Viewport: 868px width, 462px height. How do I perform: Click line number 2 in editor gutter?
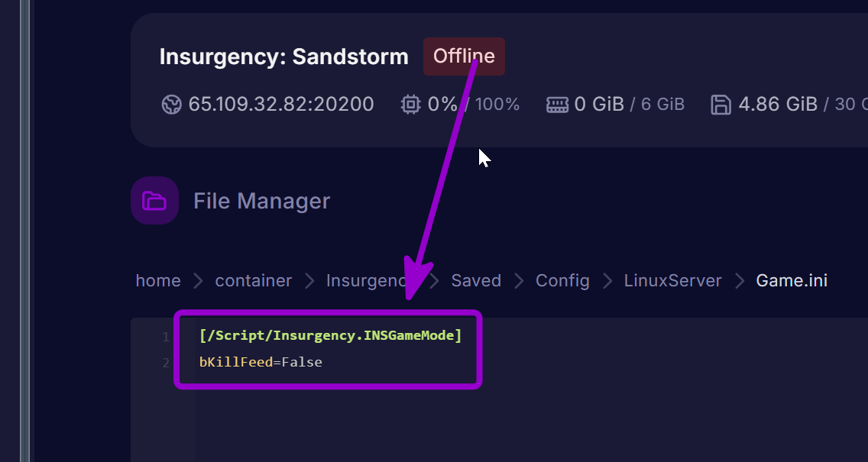click(x=166, y=363)
